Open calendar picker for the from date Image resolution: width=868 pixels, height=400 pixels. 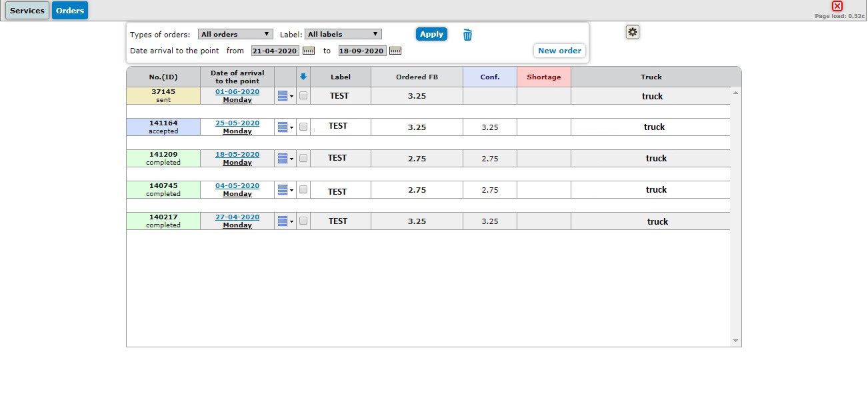(309, 51)
